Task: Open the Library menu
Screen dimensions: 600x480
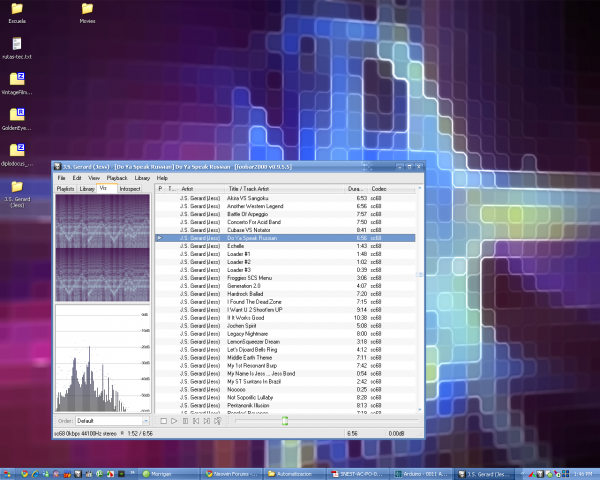Action: point(142,178)
